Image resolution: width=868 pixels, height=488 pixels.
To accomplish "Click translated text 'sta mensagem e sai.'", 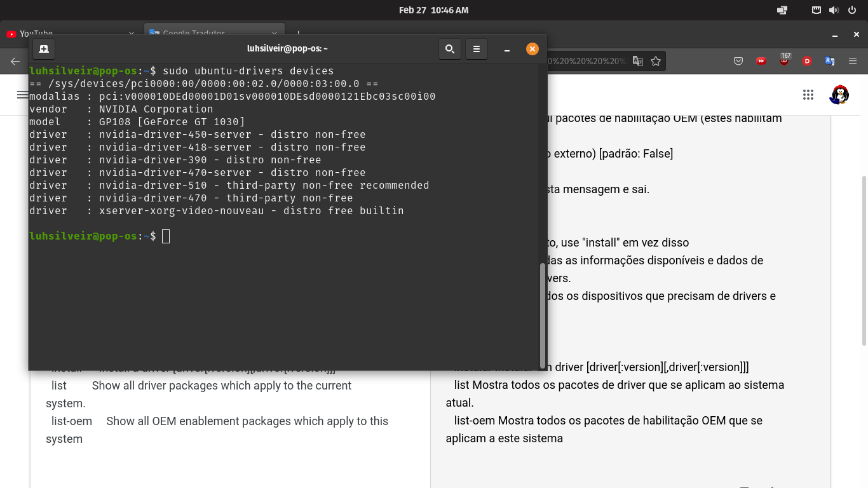I will [599, 189].
